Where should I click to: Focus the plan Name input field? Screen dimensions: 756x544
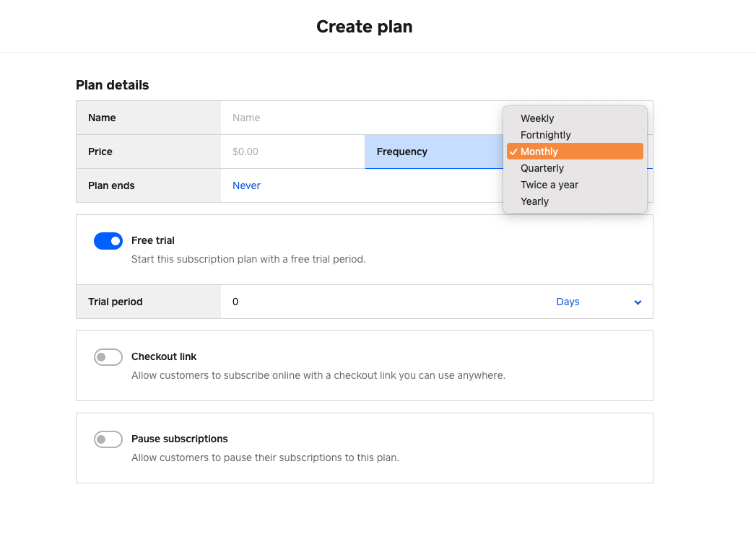[361, 118]
